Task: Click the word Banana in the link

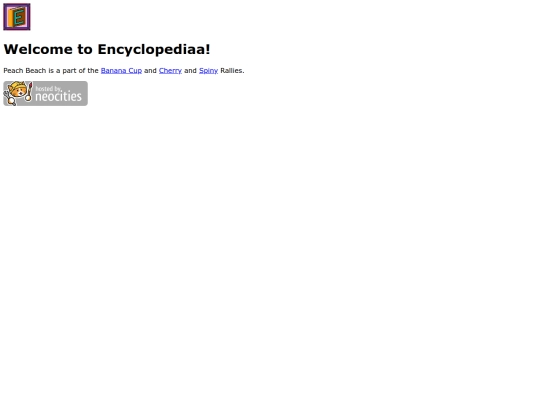Action: click(113, 71)
